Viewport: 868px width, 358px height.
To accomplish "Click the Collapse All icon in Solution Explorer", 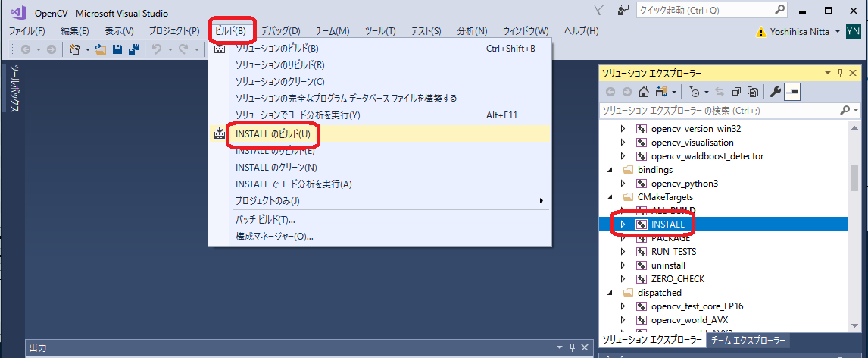I will pyautogui.click(x=737, y=92).
